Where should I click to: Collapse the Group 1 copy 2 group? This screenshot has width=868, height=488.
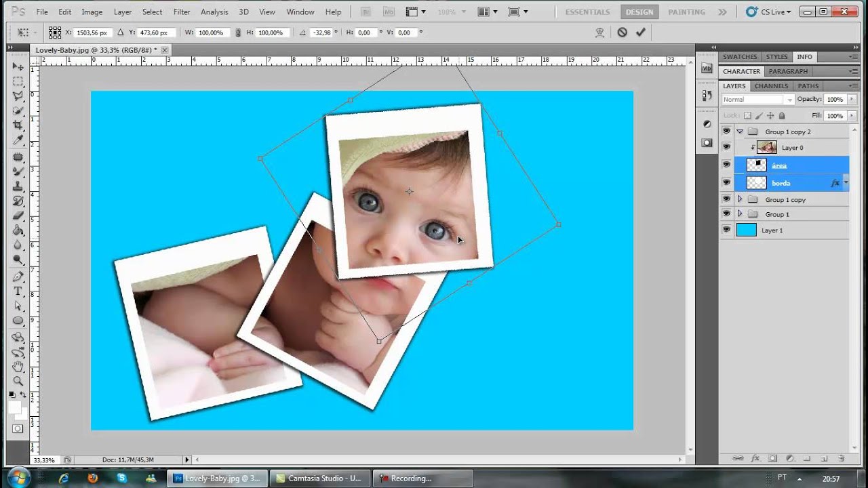pos(740,131)
